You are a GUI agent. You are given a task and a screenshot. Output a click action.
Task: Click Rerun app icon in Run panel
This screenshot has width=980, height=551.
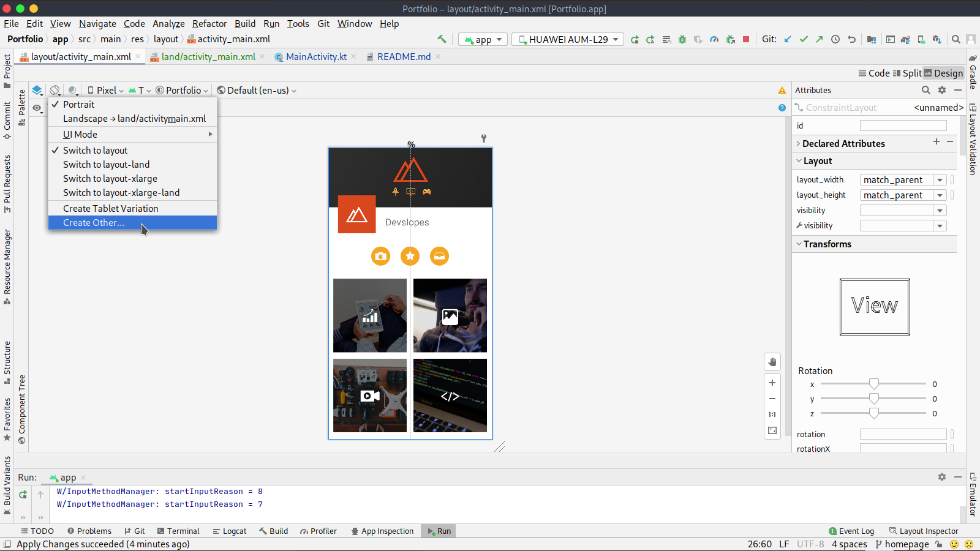[23, 495]
